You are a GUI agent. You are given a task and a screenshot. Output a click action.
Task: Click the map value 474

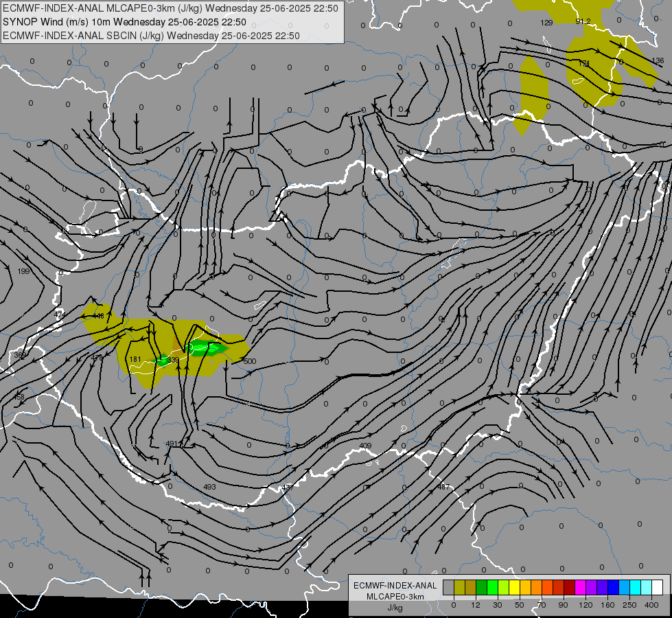coord(60,314)
